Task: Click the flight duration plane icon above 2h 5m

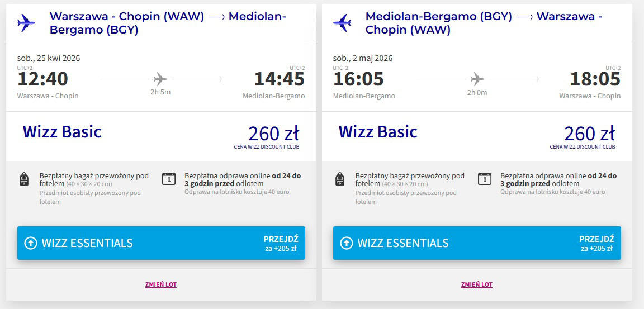Action: point(160,78)
